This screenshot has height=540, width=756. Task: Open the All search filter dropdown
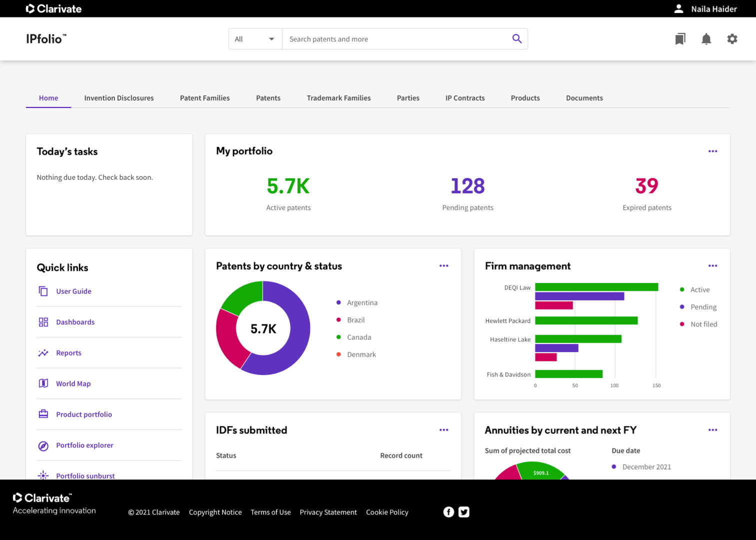point(255,39)
